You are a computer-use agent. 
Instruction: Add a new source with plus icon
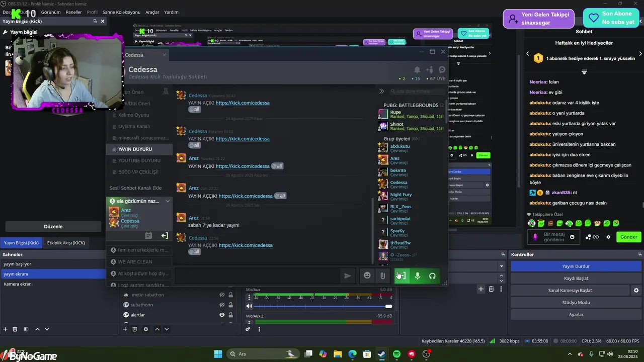(x=125, y=329)
